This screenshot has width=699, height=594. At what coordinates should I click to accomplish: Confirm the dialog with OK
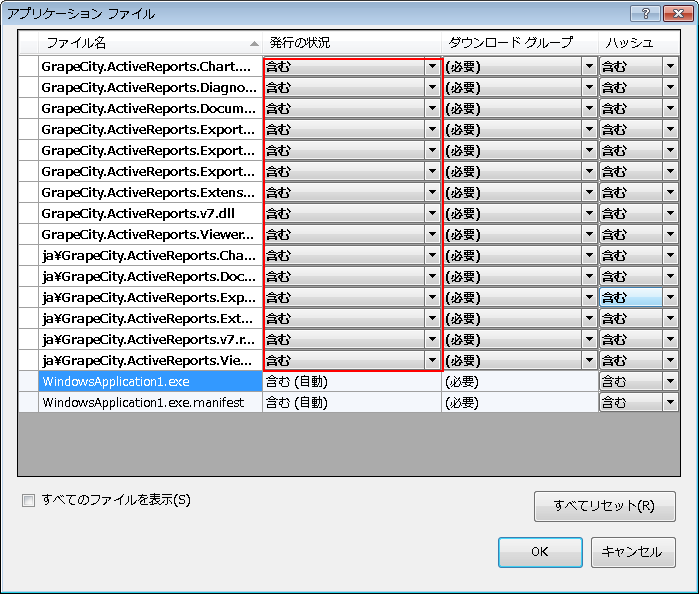540,552
